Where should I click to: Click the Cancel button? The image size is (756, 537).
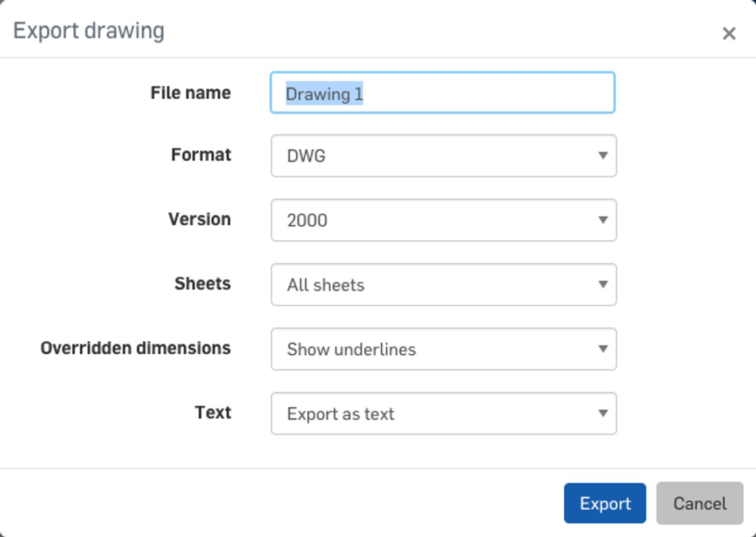pos(699,503)
